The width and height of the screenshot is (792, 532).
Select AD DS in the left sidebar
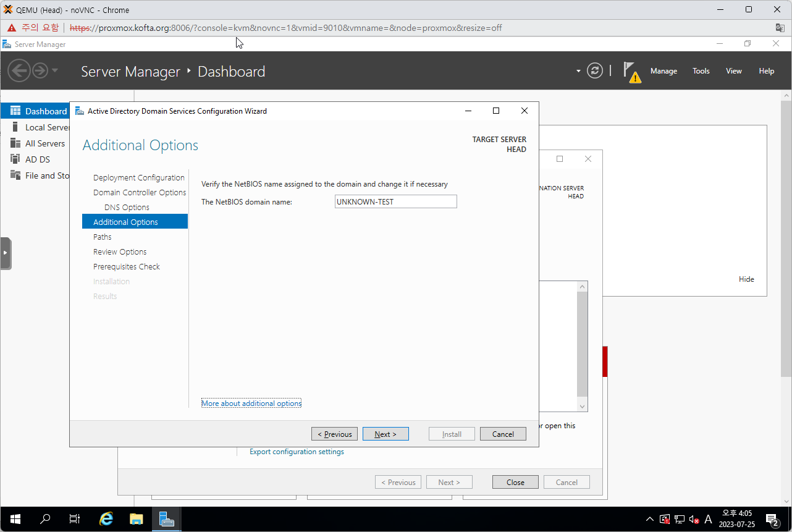tap(37, 159)
